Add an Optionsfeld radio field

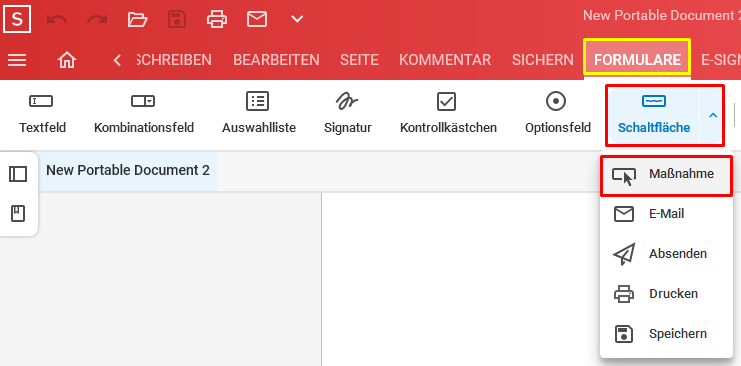[558, 113]
